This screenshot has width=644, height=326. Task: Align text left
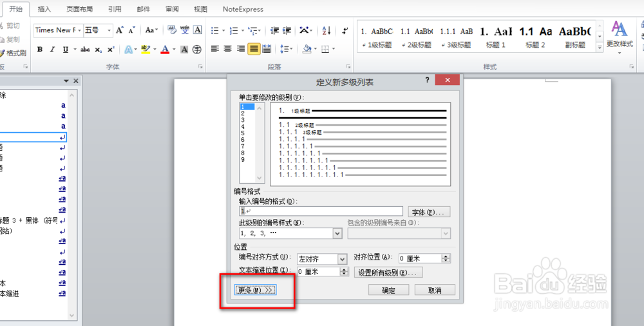[x=215, y=49]
